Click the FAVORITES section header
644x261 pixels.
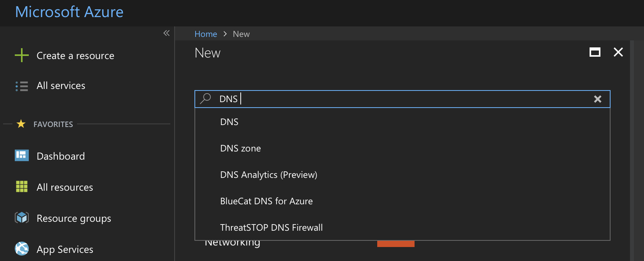click(x=53, y=124)
